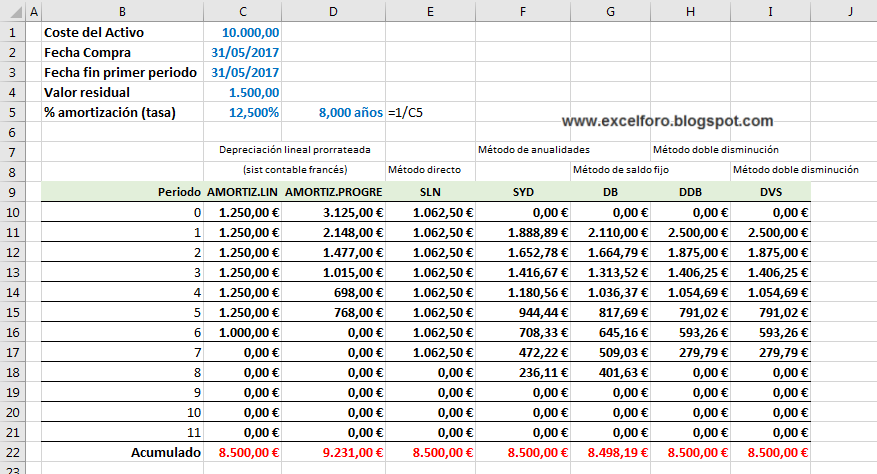Select the Coste del Activo label cell
This screenshot has height=474, width=877.
tap(122, 32)
